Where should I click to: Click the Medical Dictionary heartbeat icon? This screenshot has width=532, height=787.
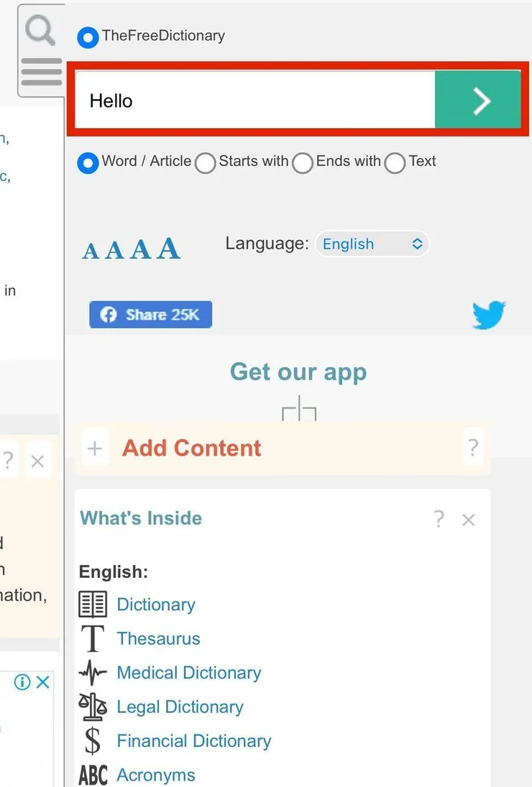[93, 673]
